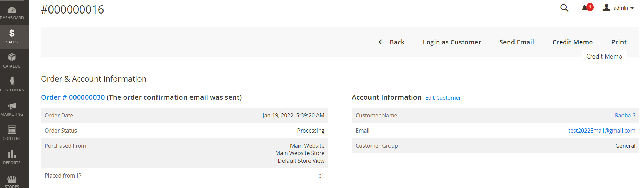Open the Content layout icon
Viewport: 644px width, 188px height.
coord(12,130)
